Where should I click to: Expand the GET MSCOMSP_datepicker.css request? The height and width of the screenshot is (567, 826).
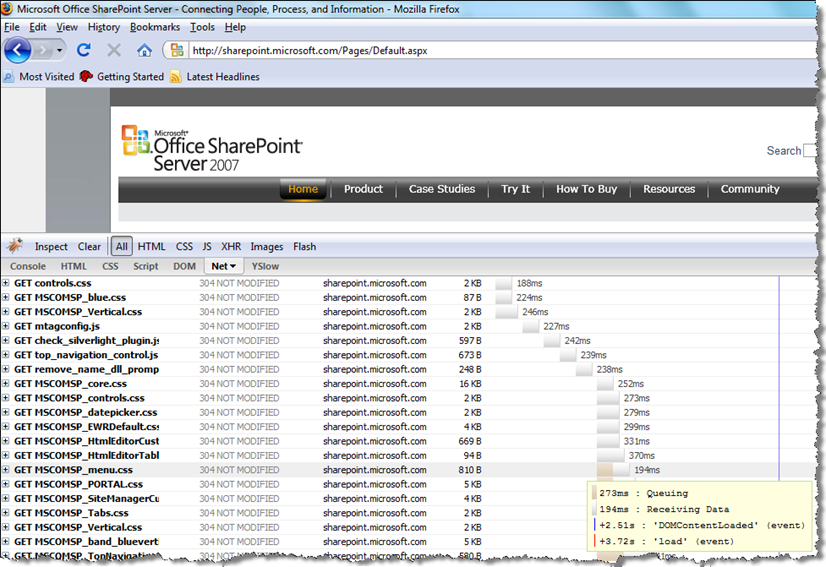(x=6, y=412)
